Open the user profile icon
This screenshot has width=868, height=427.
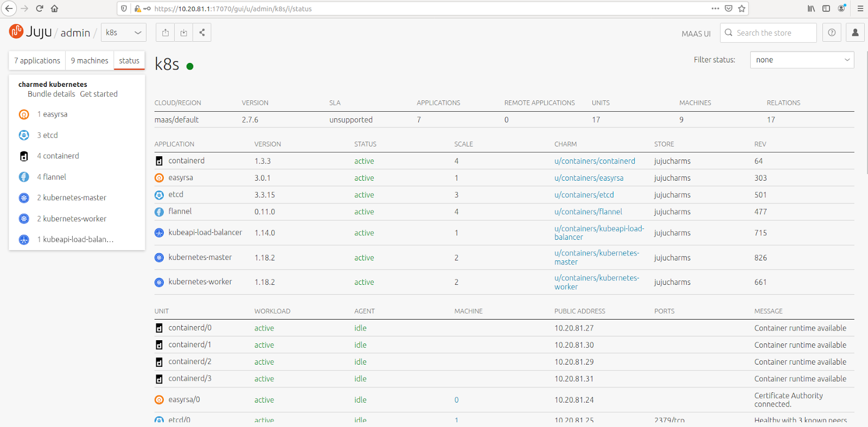pyautogui.click(x=856, y=33)
